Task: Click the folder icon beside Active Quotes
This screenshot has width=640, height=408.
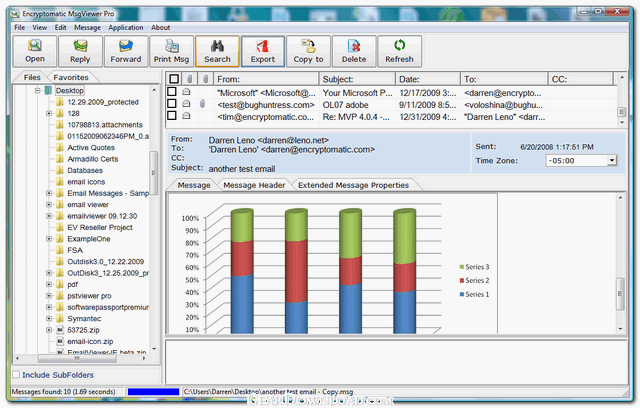Action: [x=60, y=147]
